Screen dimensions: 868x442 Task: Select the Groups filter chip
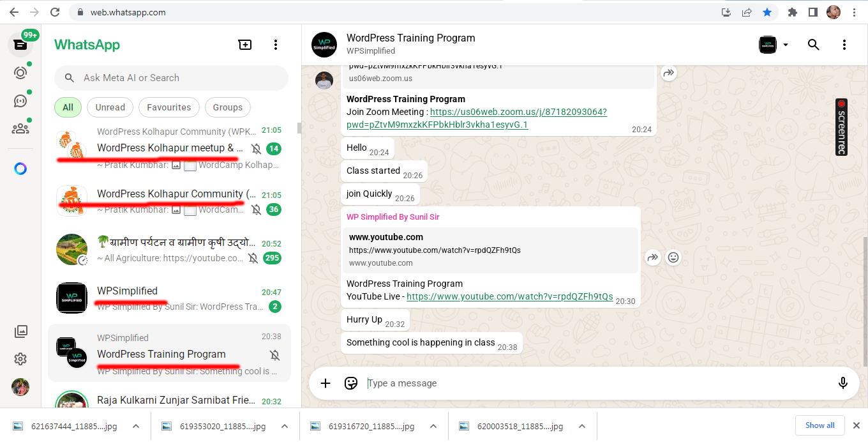pyautogui.click(x=228, y=107)
